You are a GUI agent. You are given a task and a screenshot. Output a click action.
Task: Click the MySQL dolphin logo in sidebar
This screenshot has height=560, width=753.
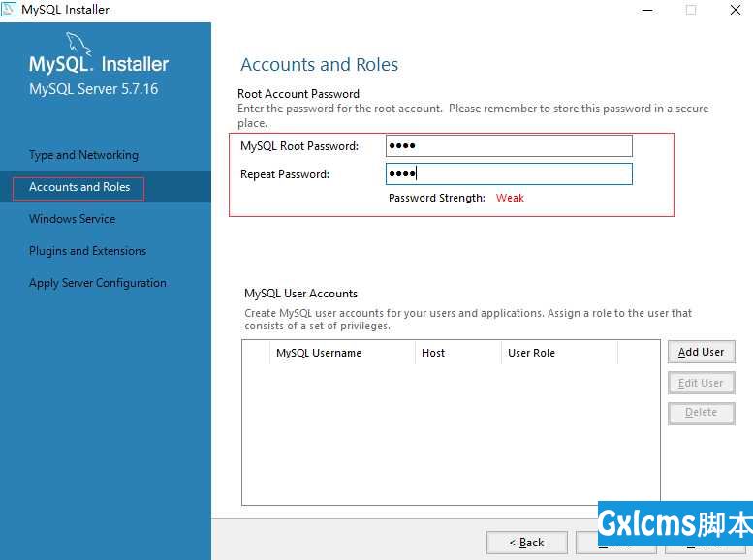click(78, 43)
